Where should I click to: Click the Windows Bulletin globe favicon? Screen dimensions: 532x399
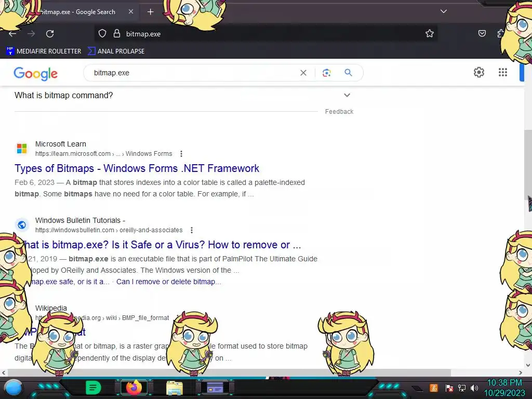(x=22, y=224)
